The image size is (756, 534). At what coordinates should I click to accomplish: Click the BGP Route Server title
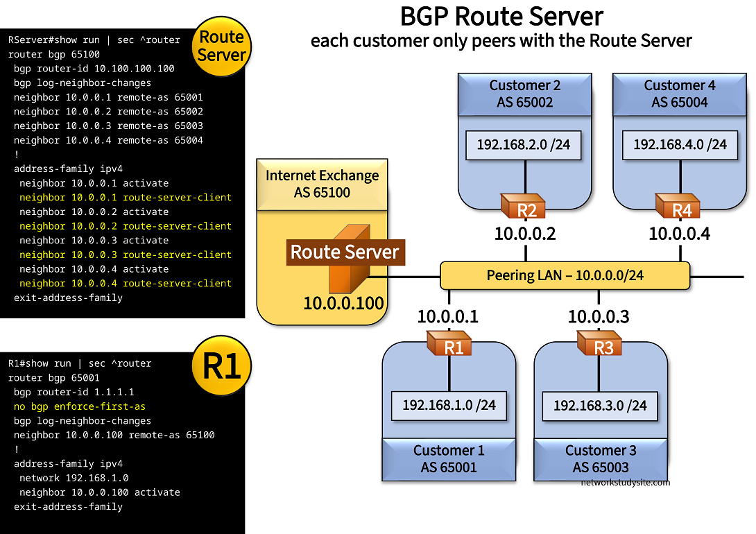pyautogui.click(x=501, y=17)
